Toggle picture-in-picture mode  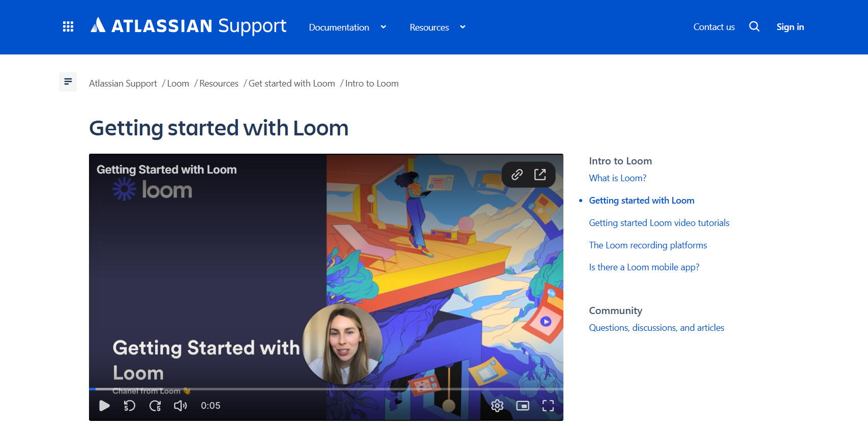click(x=523, y=406)
